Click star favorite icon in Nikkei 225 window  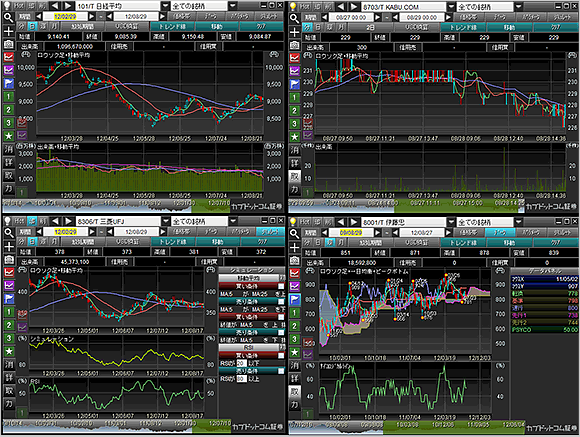click(x=9, y=136)
